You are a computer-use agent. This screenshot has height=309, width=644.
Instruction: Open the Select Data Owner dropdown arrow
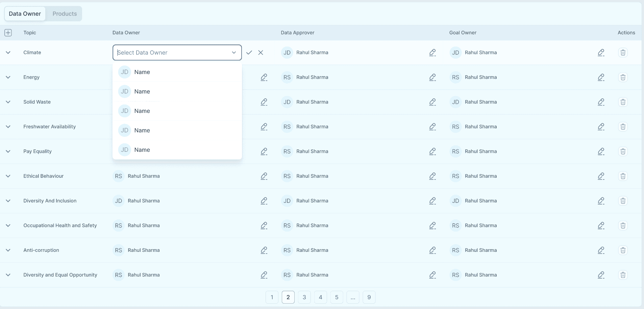[x=234, y=52]
